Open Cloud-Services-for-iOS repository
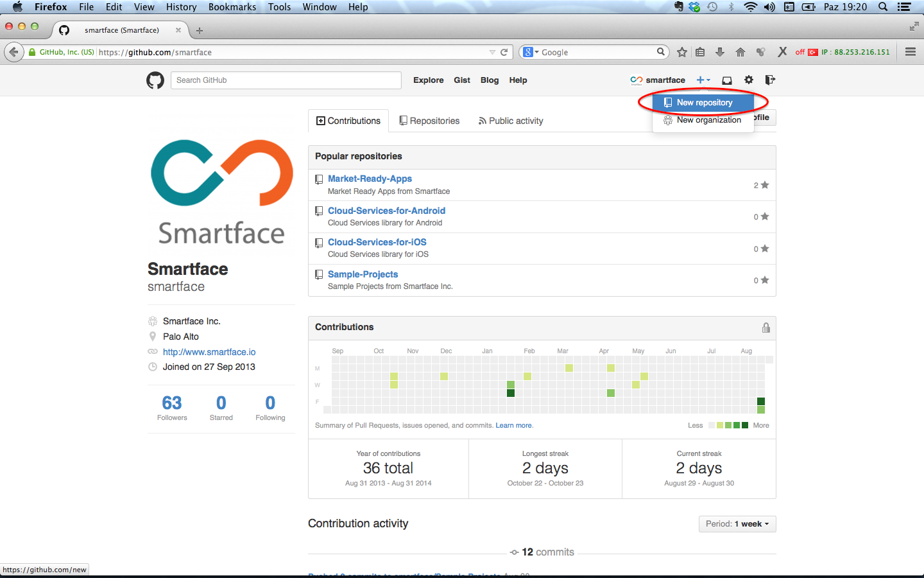 [x=377, y=242]
